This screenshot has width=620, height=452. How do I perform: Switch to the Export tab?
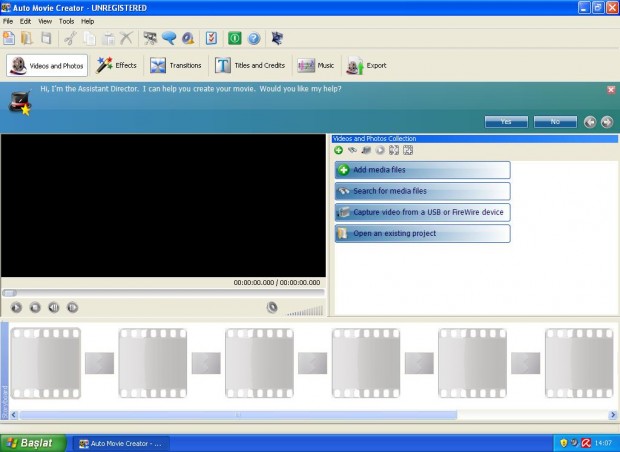[x=366, y=66]
